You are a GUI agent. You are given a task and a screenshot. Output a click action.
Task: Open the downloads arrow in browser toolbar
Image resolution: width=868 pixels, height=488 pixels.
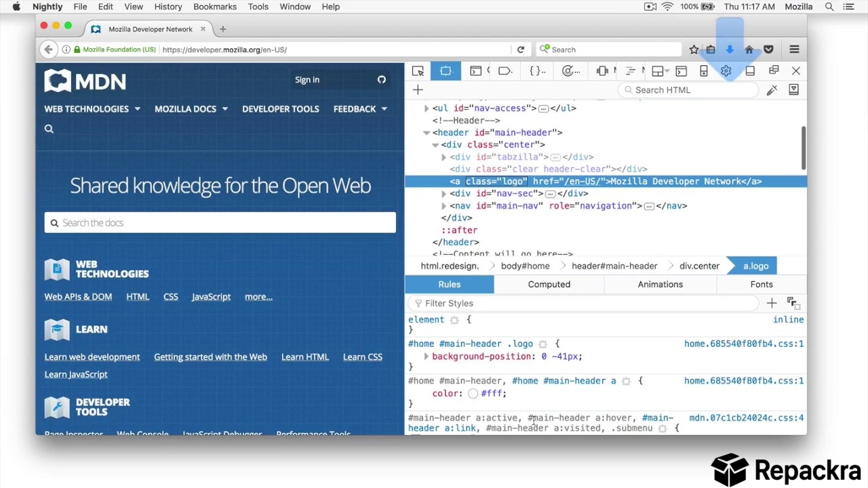pyautogui.click(x=730, y=49)
